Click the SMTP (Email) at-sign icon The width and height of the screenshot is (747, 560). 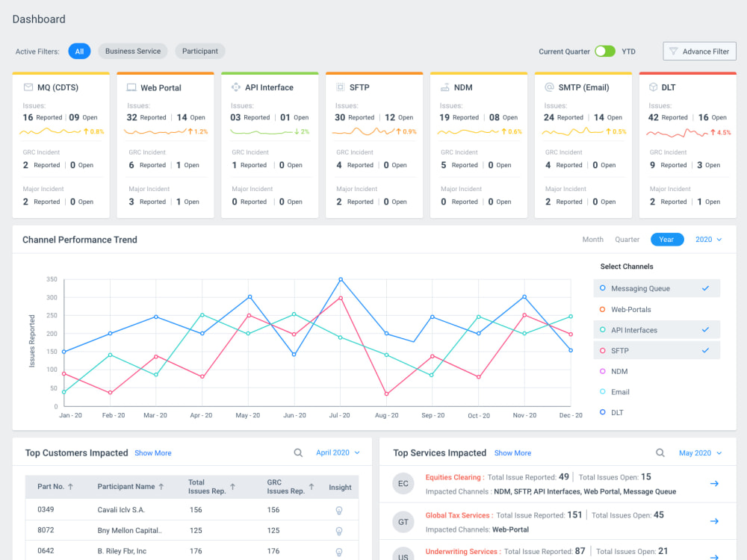[549, 87]
